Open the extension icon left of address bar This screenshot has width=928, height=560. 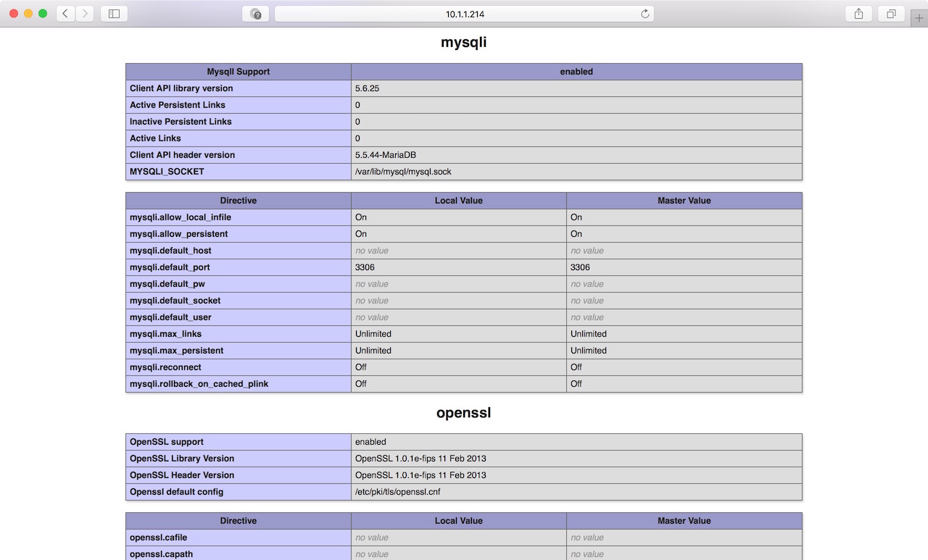(255, 14)
